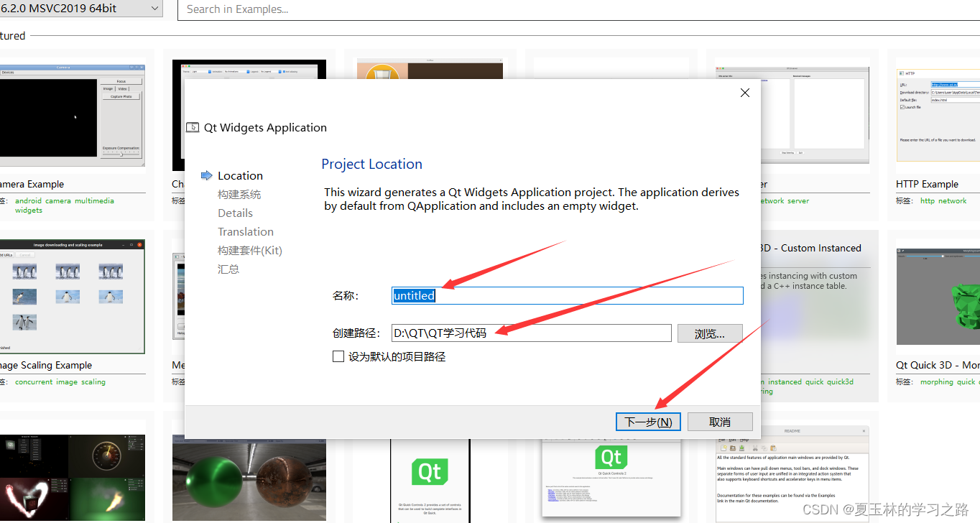Open the dashboard gauges example thumbnail
Screen dimensions: 980x523
tap(72, 477)
